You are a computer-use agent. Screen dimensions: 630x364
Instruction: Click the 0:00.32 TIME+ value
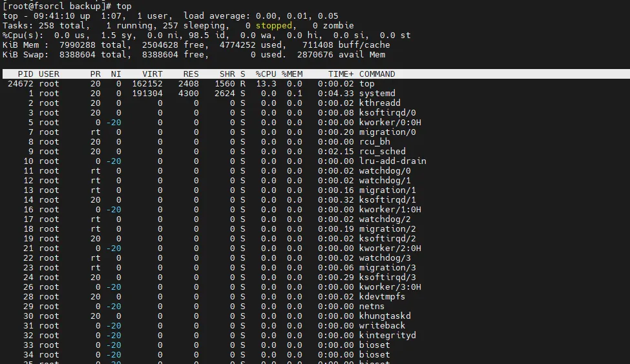click(336, 200)
